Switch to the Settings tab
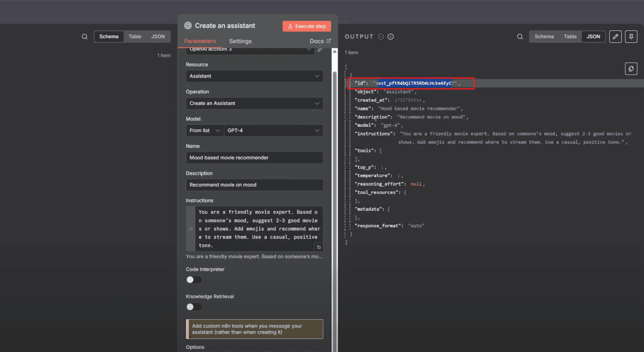Image resolution: width=644 pixels, height=352 pixels. coord(240,41)
